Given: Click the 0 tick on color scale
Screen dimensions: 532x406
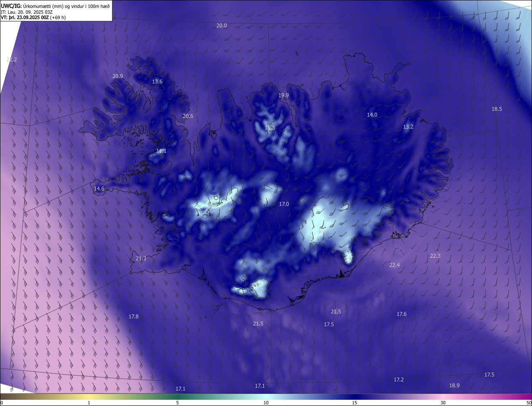Looking at the screenshot, I should tap(2, 403).
